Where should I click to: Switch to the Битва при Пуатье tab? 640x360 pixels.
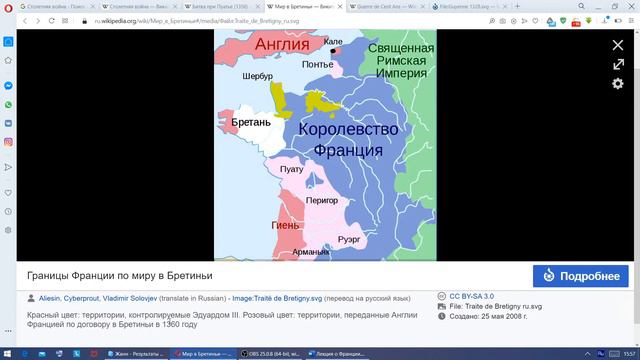tap(222, 7)
